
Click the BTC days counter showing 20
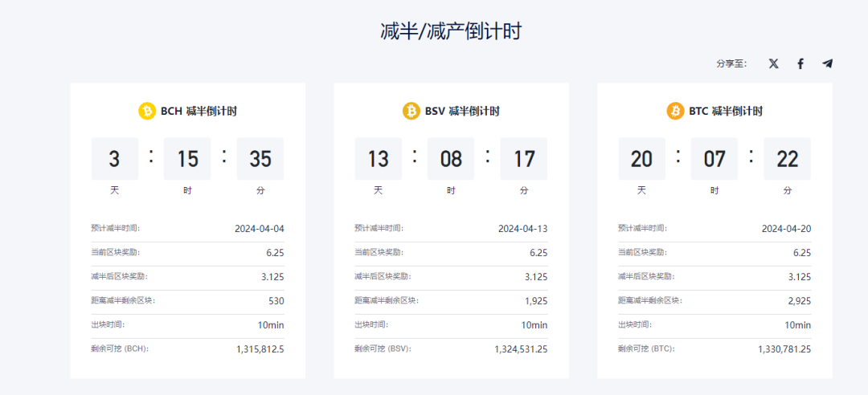641,159
